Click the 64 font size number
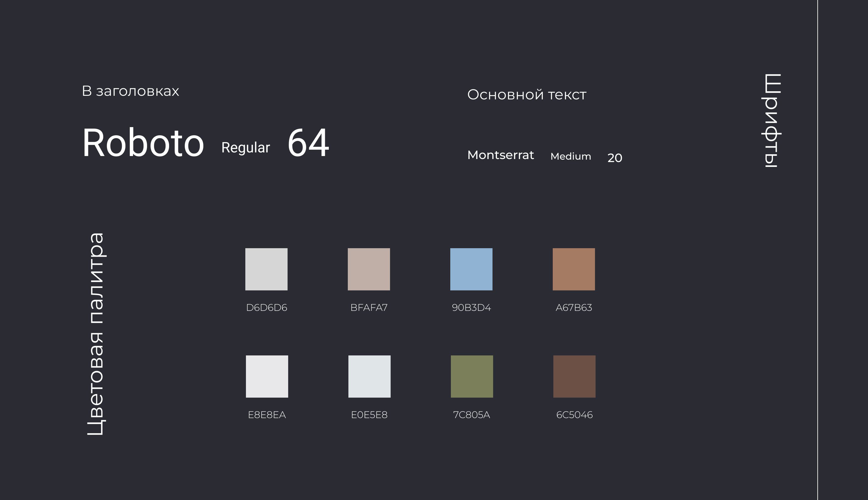Viewport: 868px width, 500px height. tap(308, 143)
